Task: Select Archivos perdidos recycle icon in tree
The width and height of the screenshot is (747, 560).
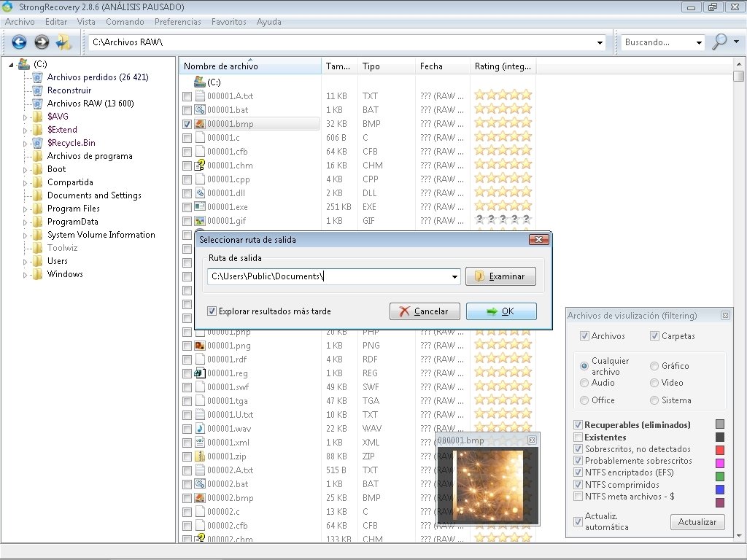Action: point(38,77)
